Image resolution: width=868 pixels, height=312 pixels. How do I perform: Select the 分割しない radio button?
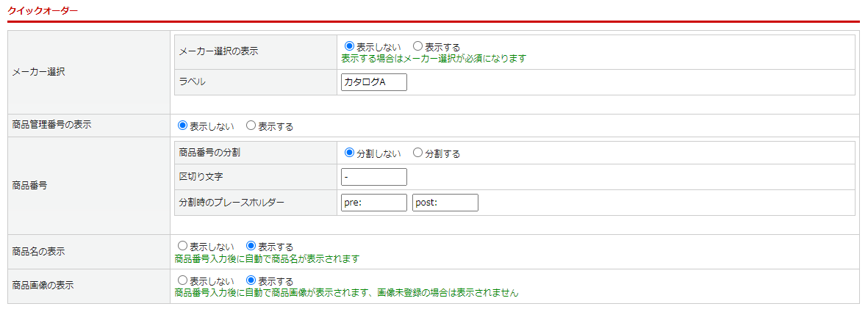pos(350,153)
